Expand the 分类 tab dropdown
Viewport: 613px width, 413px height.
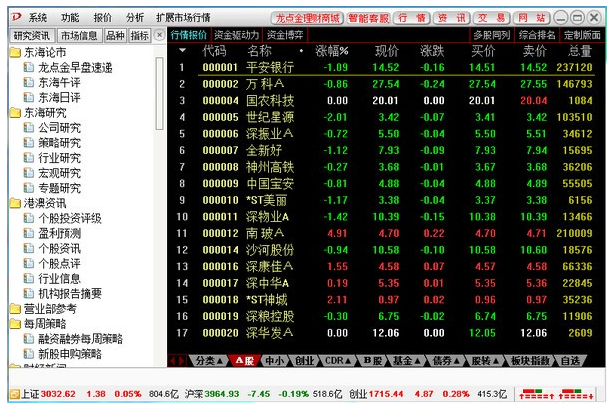220,361
